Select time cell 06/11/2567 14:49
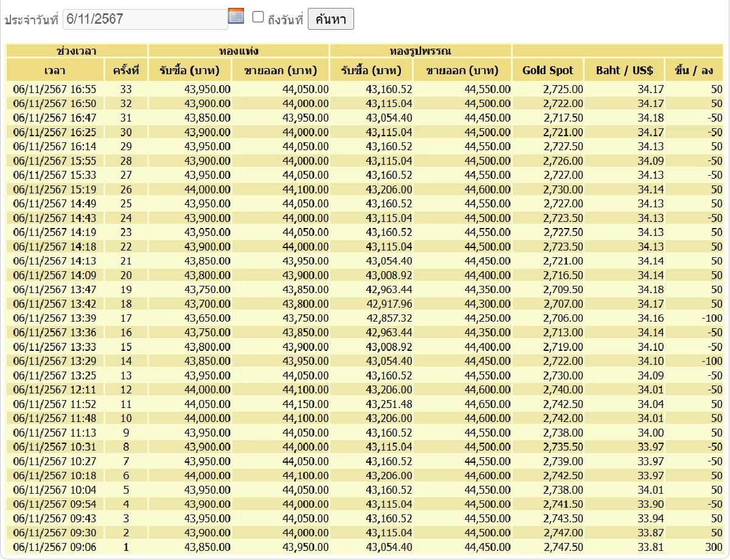This screenshot has height=560, width=730. click(55, 204)
